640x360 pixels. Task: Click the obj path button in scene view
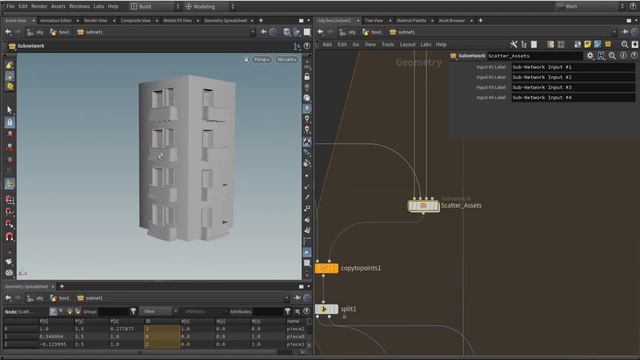click(35, 32)
